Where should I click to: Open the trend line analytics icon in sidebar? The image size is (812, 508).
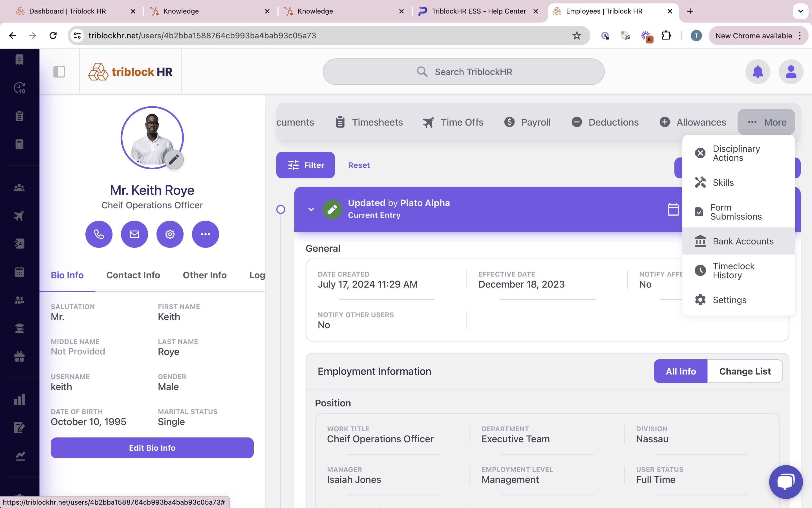point(20,456)
